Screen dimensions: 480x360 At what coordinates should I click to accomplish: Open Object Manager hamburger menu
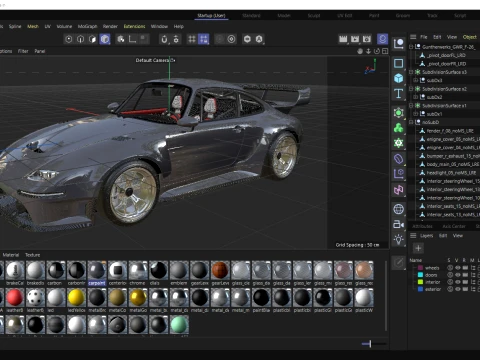coord(413,37)
